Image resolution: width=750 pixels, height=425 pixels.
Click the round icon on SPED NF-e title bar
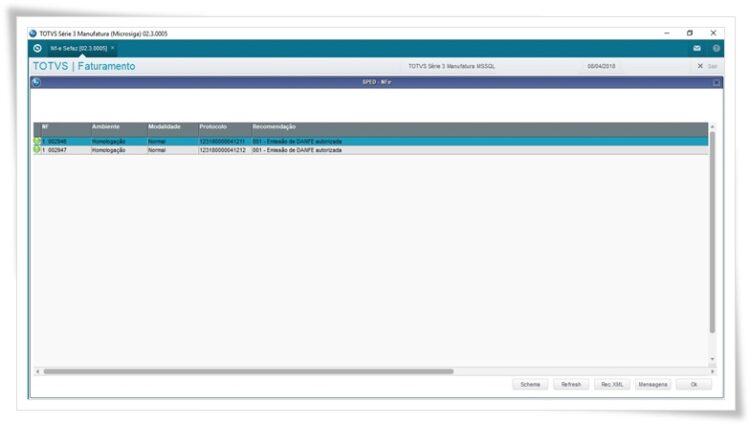click(36, 82)
